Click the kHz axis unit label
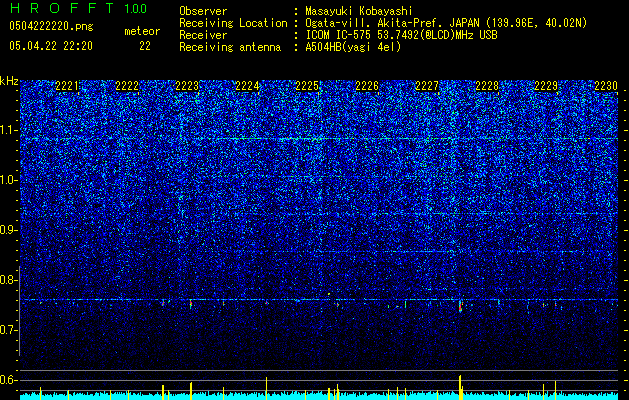Viewport: 629px width, 400px height. [9, 81]
